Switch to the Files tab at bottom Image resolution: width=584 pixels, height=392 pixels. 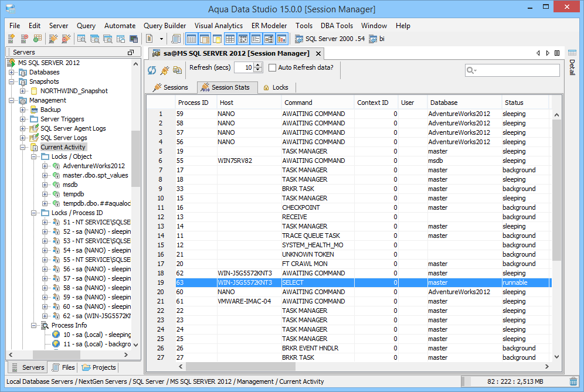[63, 367]
